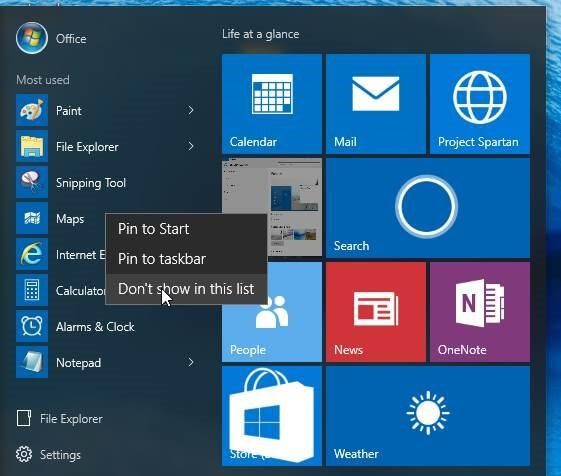
Task: Open the Search Cortana tile
Action: 428,208
